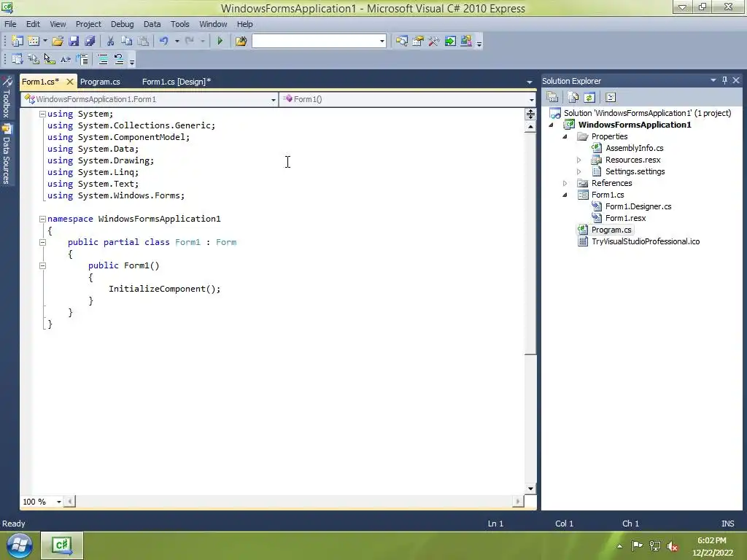Click the vertical scrollbar down arrow
This screenshot has height=560, width=747.
[530, 489]
